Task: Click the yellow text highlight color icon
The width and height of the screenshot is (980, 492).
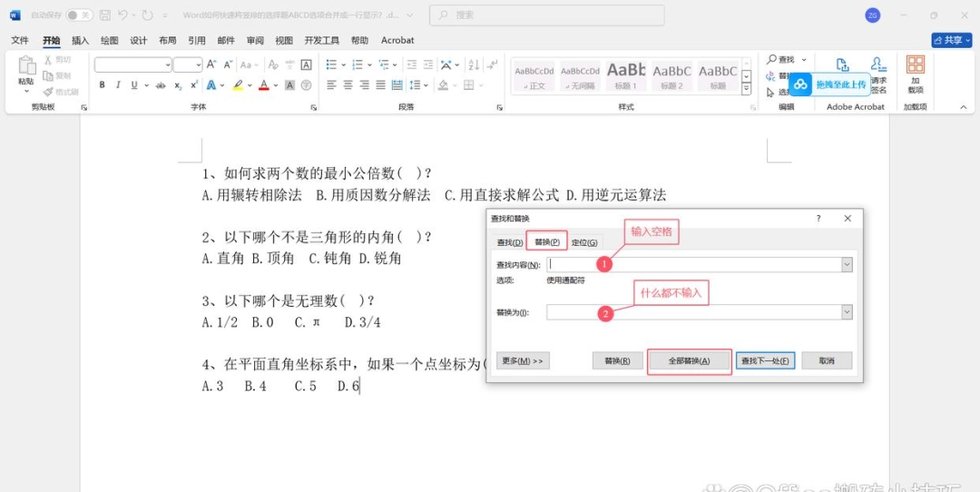Action: point(238,85)
